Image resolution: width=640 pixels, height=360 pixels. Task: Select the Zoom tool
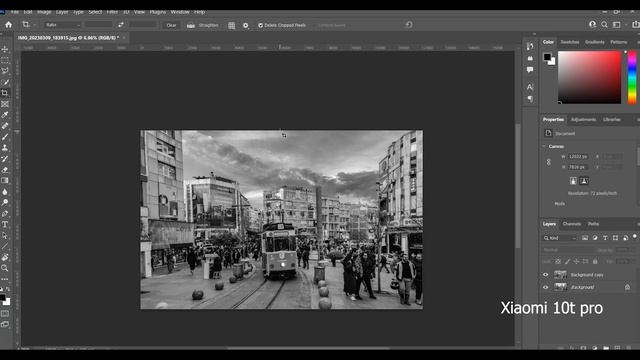(x=5, y=268)
